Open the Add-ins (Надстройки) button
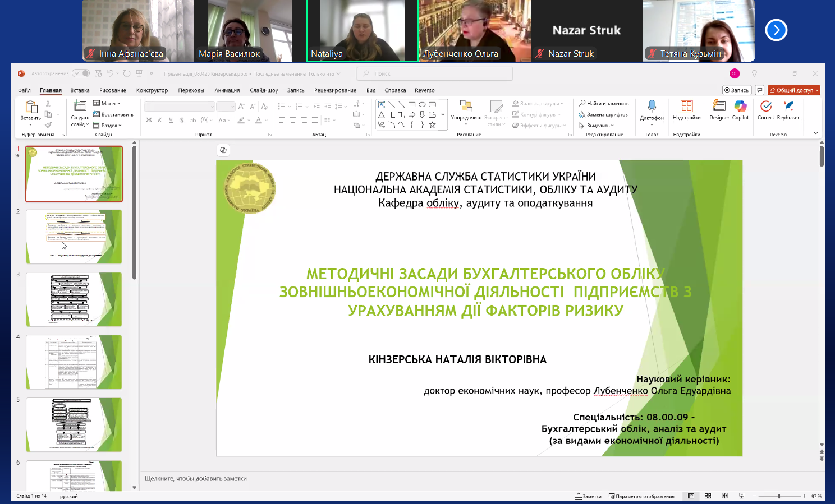Image resolution: width=835 pixels, height=504 pixels. 686,109
